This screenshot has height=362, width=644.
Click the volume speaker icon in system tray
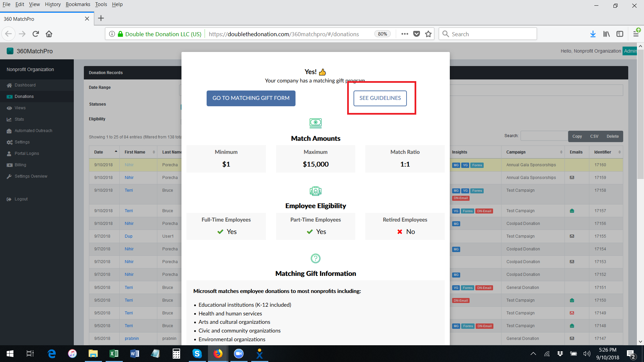pos(587,354)
